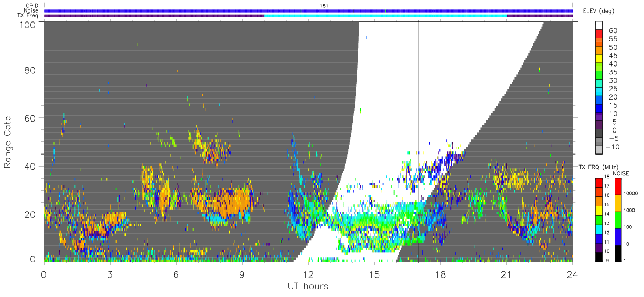Click the 50 label on elevation colorbar
The image size is (644, 297).
coord(613,47)
